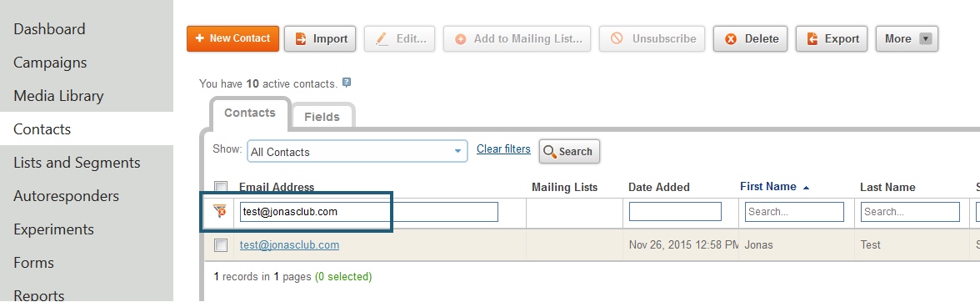Open the Show All Contacts dropdown
The image size is (980, 302).
(357, 151)
